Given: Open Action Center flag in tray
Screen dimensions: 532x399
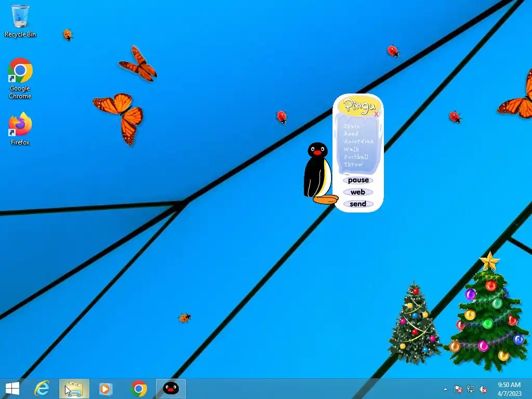Looking at the screenshot, I should tap(458, 389).
